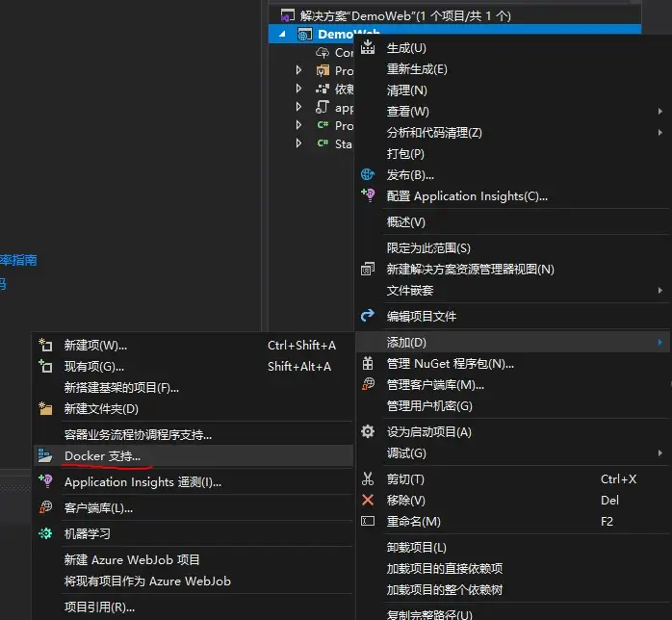Select 概述(V) menu item

click(x=406, y=222)
